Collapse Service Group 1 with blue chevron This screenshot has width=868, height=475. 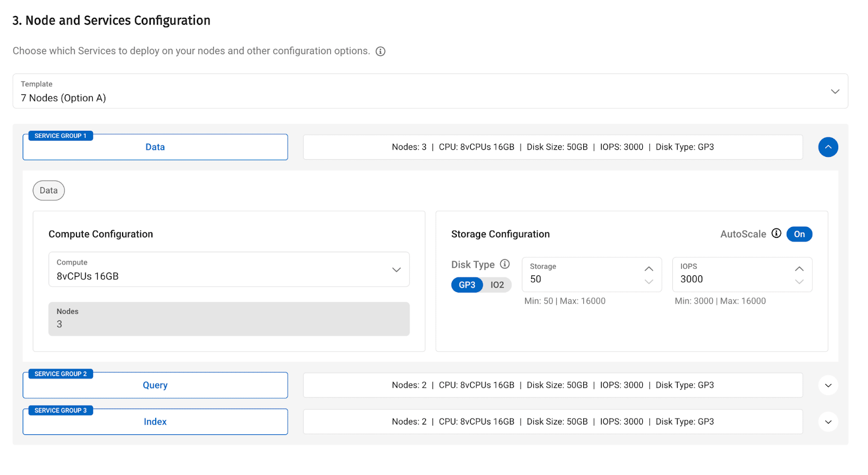828,147
